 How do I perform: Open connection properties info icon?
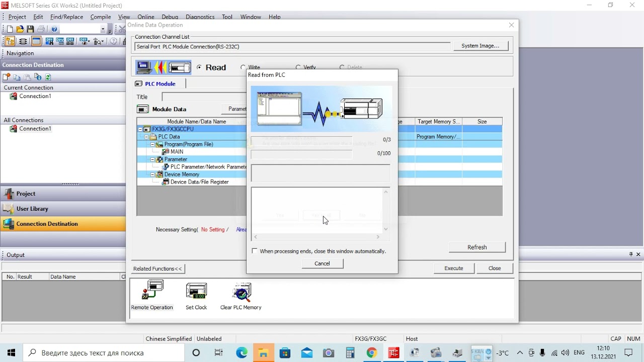tap(38, 77)
